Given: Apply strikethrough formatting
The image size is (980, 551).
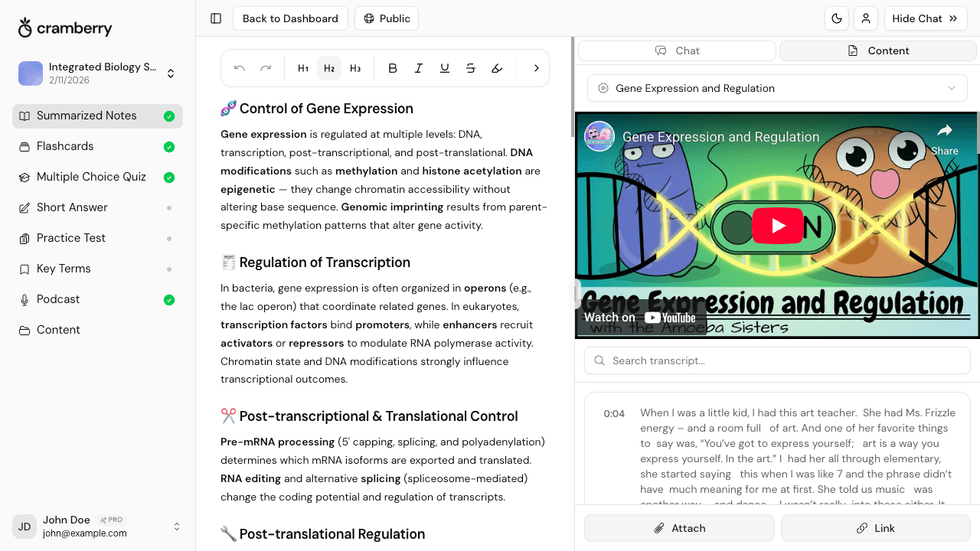Looking at the screenshot, I should pyautogui.click(x=470, y=68).
